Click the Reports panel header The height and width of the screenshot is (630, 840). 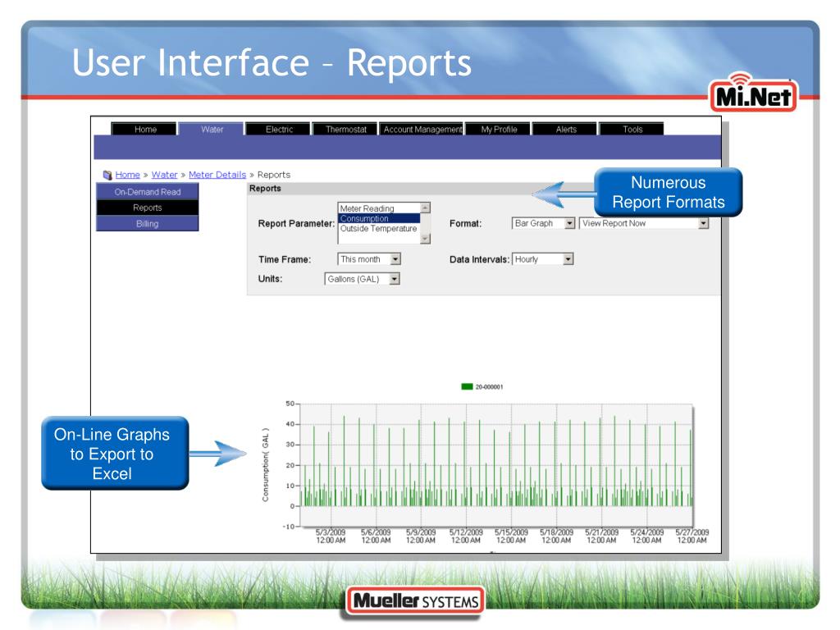tap(484, 189)
